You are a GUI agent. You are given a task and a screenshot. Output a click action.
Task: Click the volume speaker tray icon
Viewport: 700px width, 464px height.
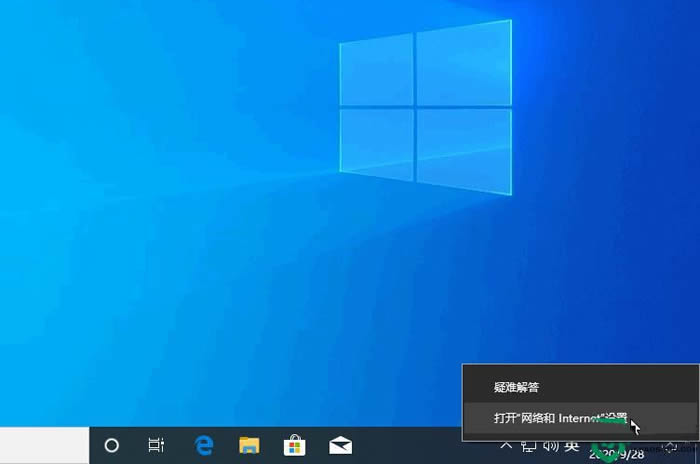tap(549, 445)
